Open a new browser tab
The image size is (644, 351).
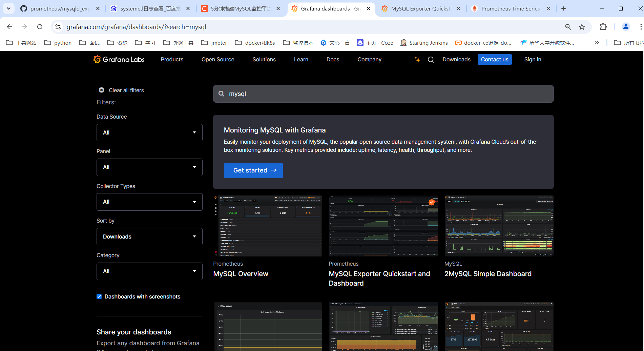click(564, 8)
